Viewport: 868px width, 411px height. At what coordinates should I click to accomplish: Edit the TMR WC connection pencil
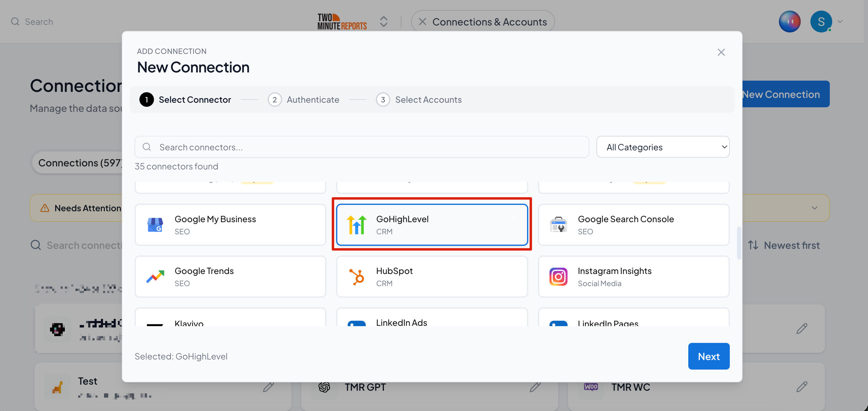click(x=802, y=386)
